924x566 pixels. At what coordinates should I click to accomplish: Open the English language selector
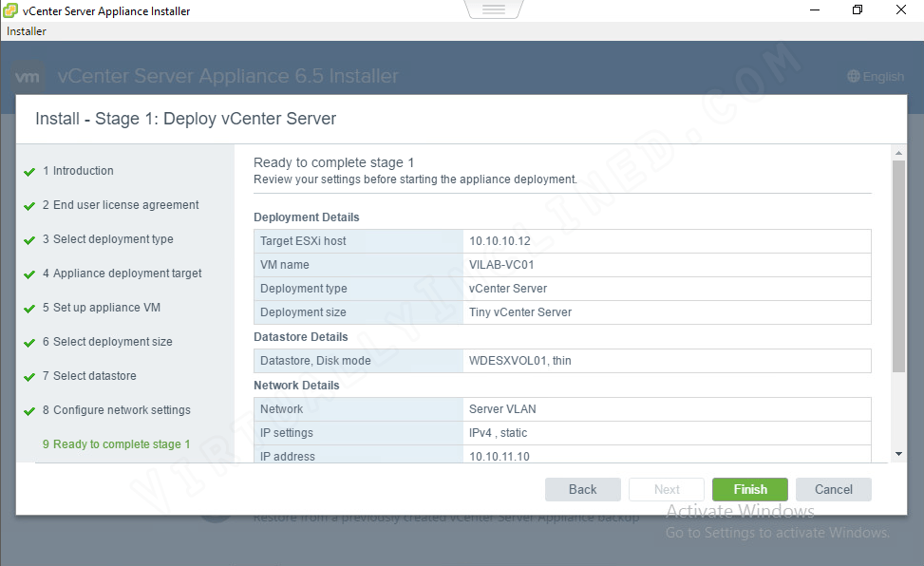876,77
